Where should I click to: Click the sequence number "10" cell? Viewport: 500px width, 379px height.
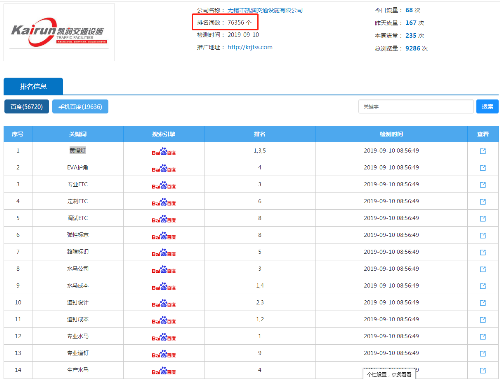(x=18, y=302)
